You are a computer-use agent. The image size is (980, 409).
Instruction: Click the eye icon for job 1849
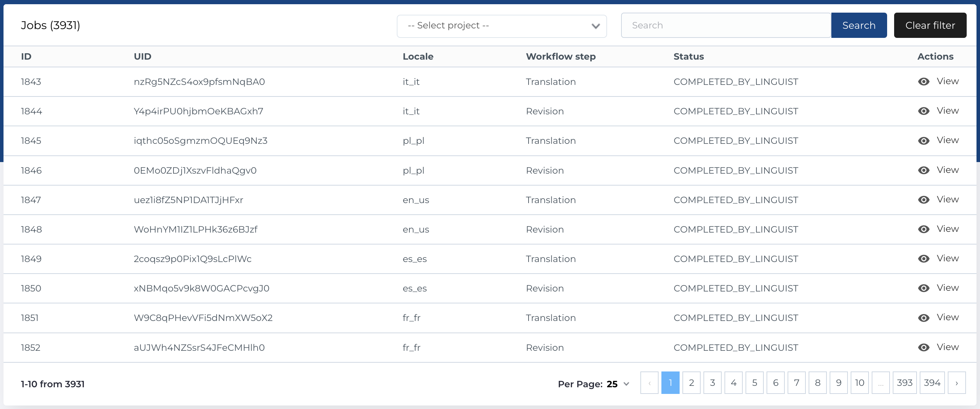923,259
